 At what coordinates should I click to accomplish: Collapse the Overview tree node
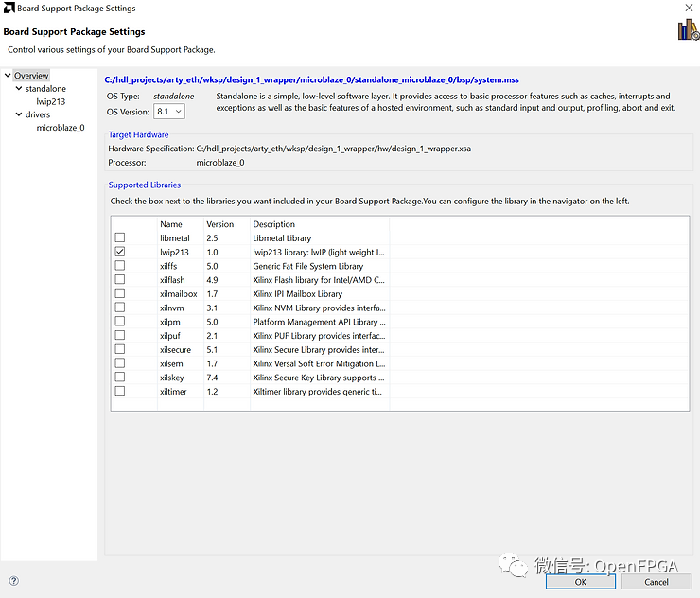pos(8,76)
